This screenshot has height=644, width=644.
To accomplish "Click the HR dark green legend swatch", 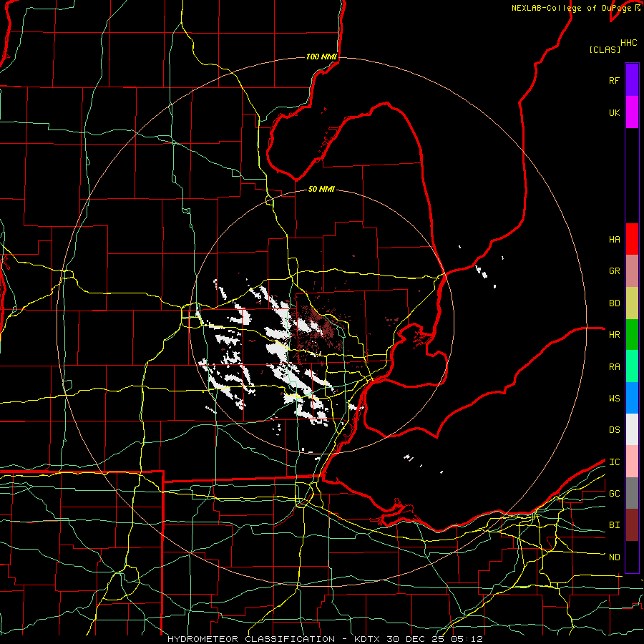I will 632,335.
